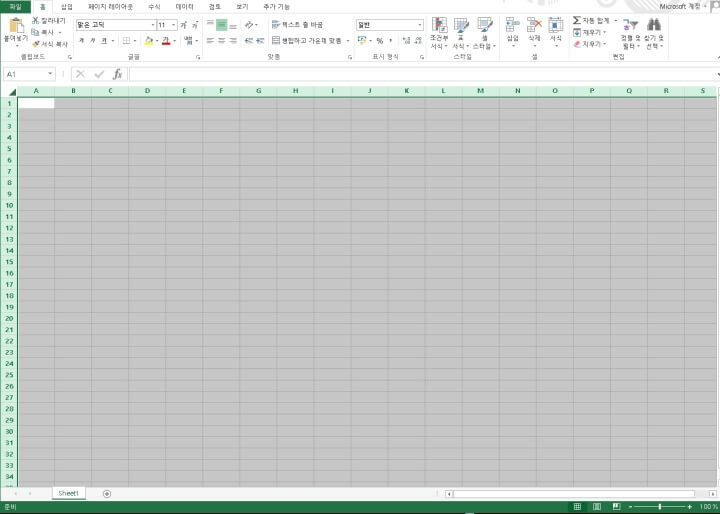Open Conditional Formatting (조건부 서식)
This screenshot has height=514, width=720.
pos(439,34)
